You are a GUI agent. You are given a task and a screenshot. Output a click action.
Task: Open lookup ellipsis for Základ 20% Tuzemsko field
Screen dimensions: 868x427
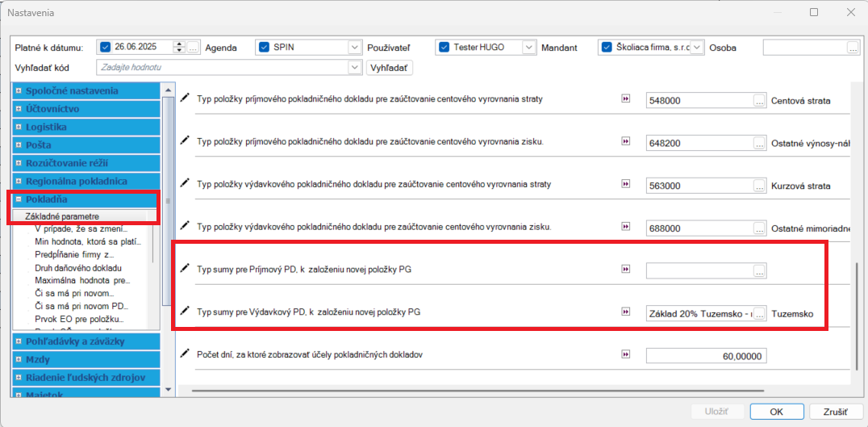[x=760, y=313]
